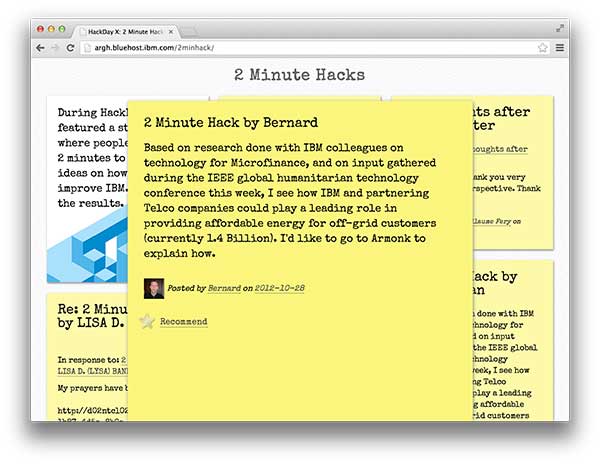Click the Recommend star icon
This screenshot has width=600, height=464.
(148, 321)
